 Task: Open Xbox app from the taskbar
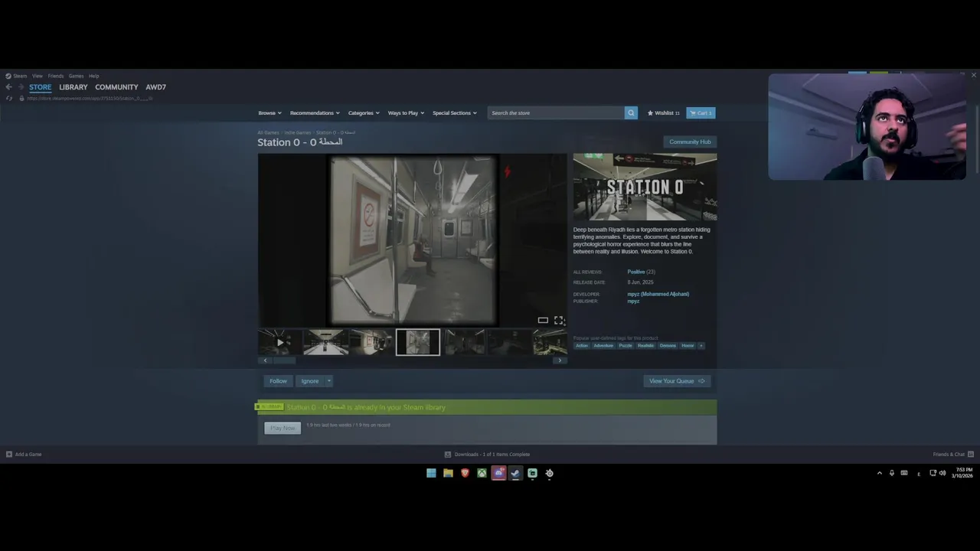coord(482,473)
